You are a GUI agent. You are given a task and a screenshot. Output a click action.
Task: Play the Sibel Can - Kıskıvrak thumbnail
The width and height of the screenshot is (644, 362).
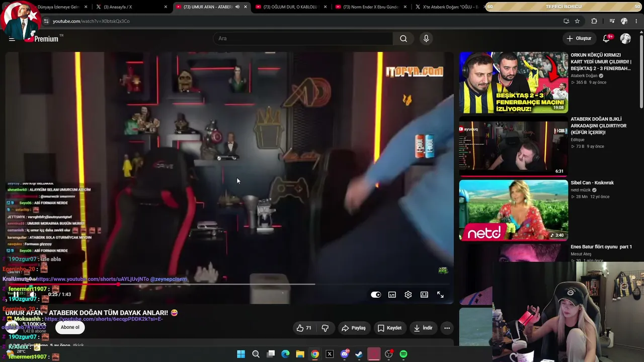pyautogui.click(x=514, y=210)
